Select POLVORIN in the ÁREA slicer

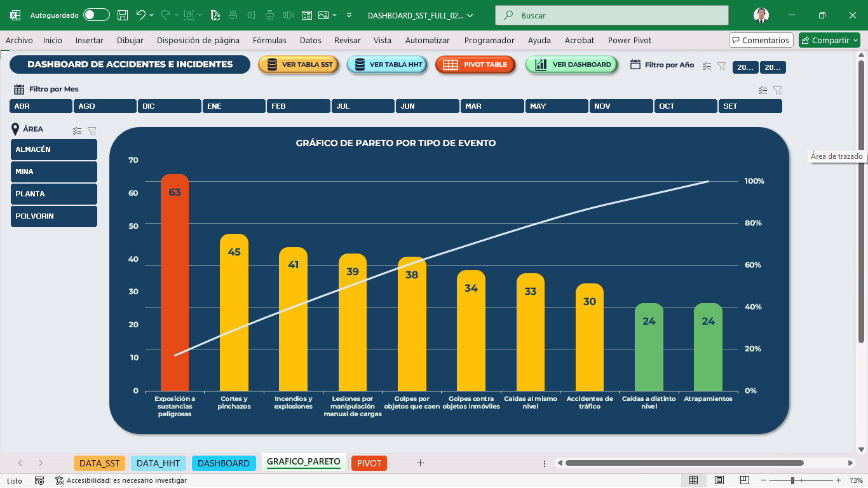click(54, 216)
